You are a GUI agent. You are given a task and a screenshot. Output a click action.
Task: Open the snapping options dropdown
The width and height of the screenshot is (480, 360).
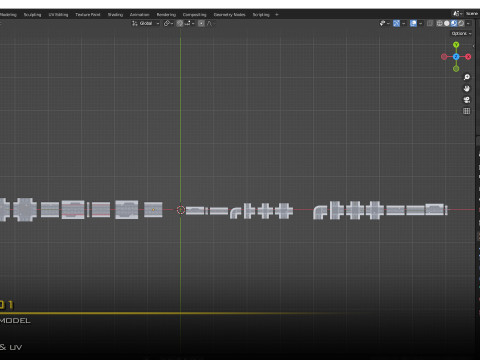tap(189, 23)
